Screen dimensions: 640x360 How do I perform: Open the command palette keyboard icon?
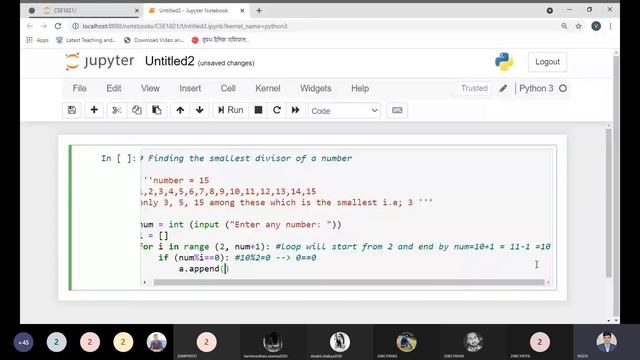click(x=397, y=110)
